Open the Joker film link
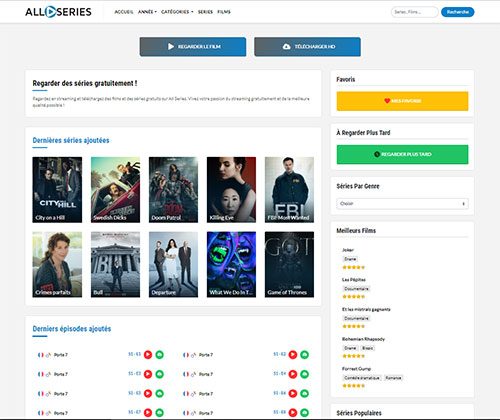This screenshot has width=500, height=420. tap(348, 250)
